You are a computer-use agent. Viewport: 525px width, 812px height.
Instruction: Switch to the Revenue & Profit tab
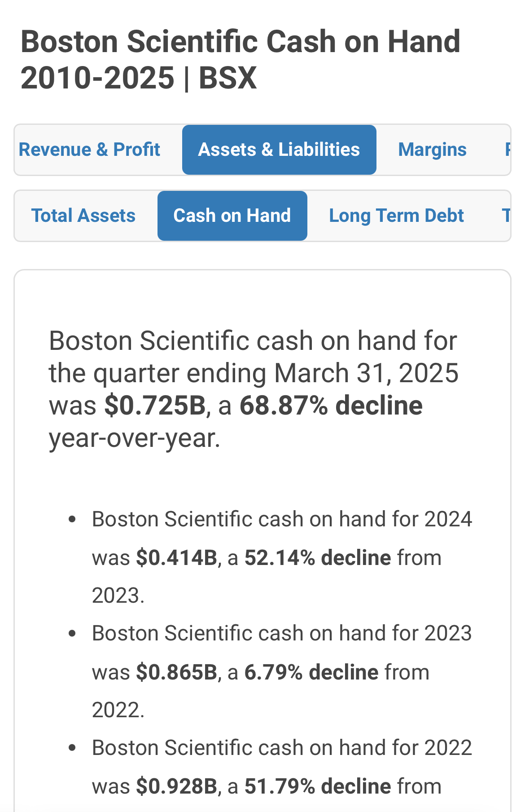[89, 150]
